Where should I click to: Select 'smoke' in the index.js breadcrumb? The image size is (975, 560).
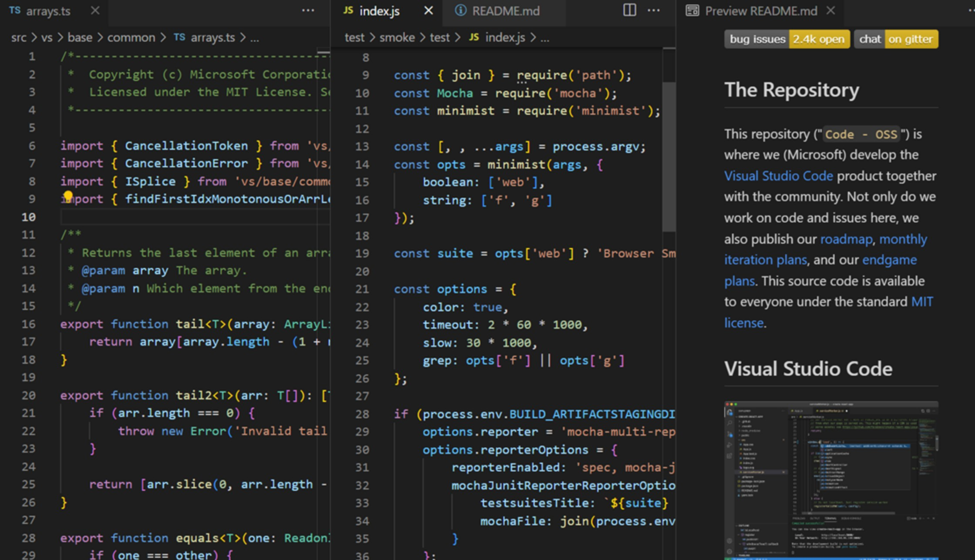[397, 38]
